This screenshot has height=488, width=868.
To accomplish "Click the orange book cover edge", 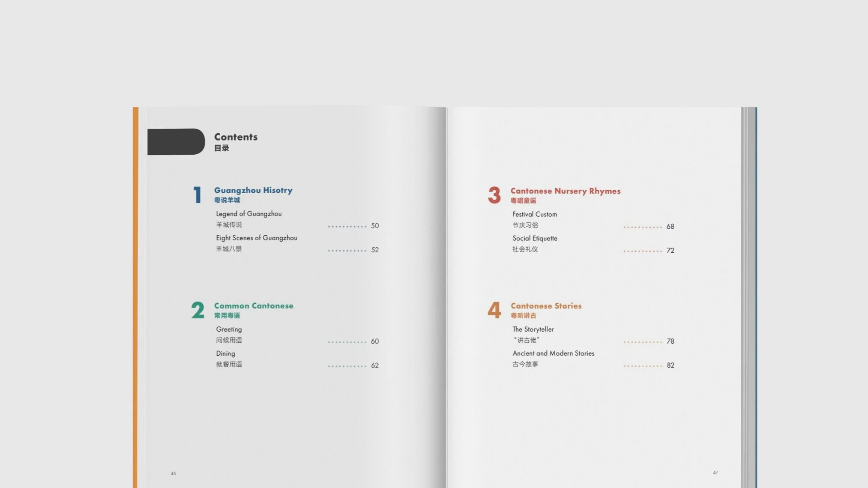I will (135, 296).
